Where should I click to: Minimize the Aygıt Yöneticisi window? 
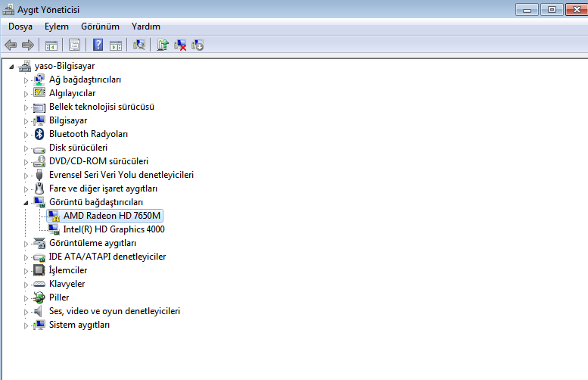pos(527,9)
